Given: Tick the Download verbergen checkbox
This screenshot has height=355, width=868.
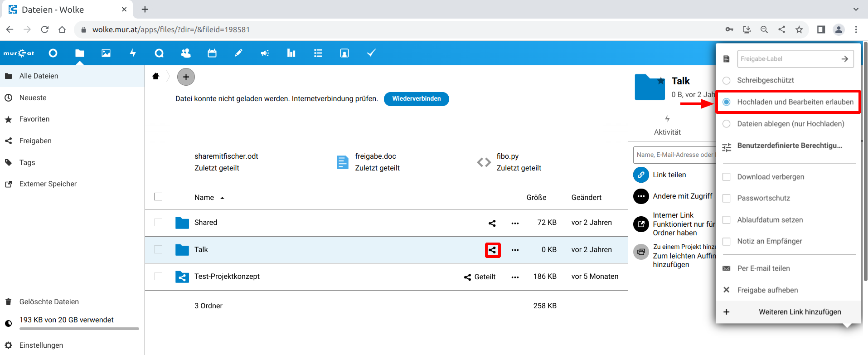Looking at the screenshot, I should (727, 177).
